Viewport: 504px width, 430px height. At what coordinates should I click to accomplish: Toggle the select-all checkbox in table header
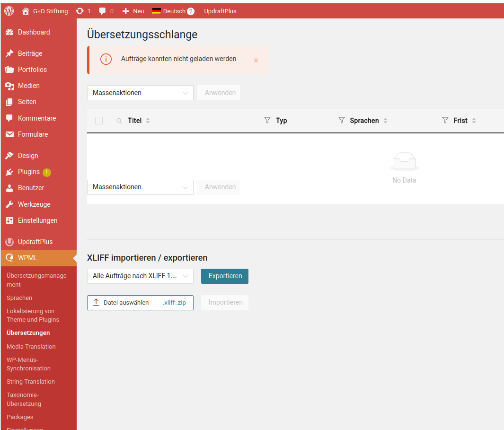99,121
